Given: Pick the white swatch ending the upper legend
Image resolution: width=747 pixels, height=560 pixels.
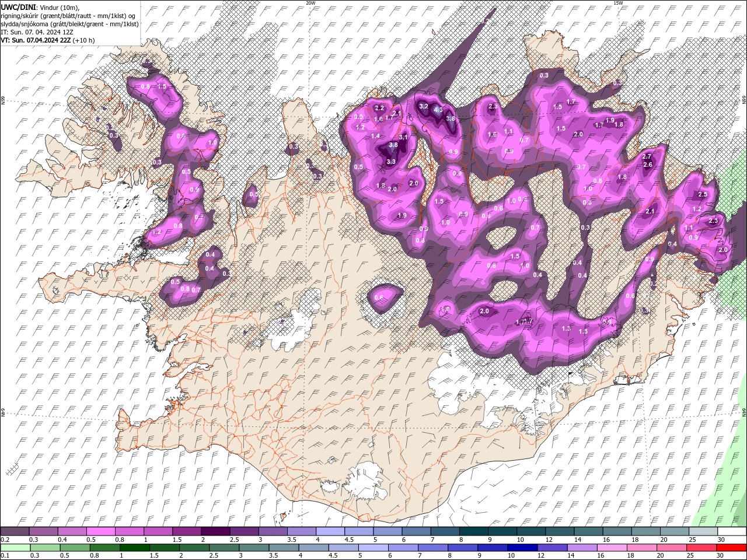Looking at the screenshot, I should pos(732,531).
